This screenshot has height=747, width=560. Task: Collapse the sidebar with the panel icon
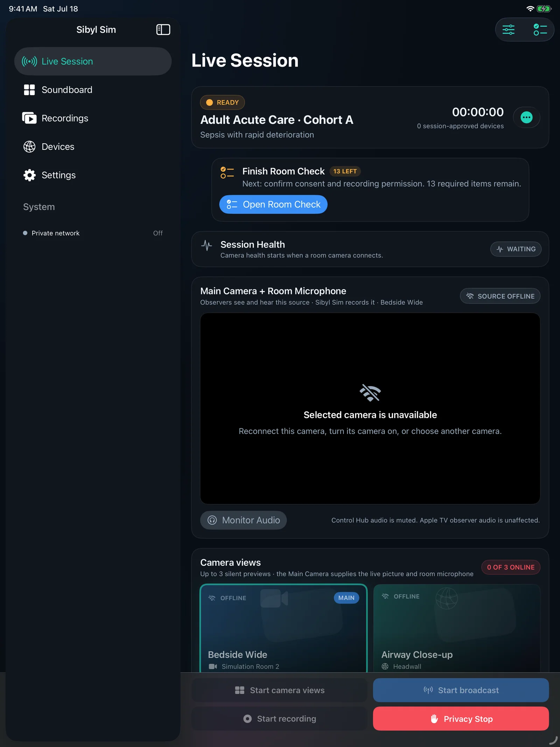[163, 30]
